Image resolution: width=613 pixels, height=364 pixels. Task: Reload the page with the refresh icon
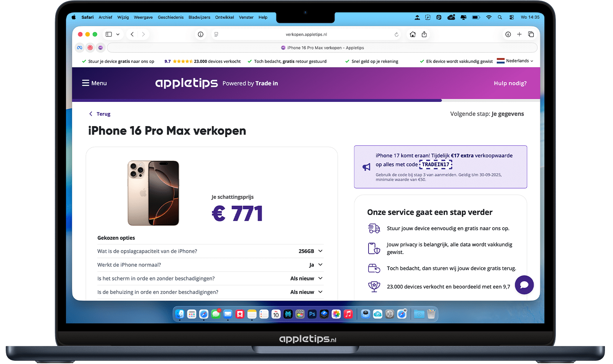click(x=397, y=34)
